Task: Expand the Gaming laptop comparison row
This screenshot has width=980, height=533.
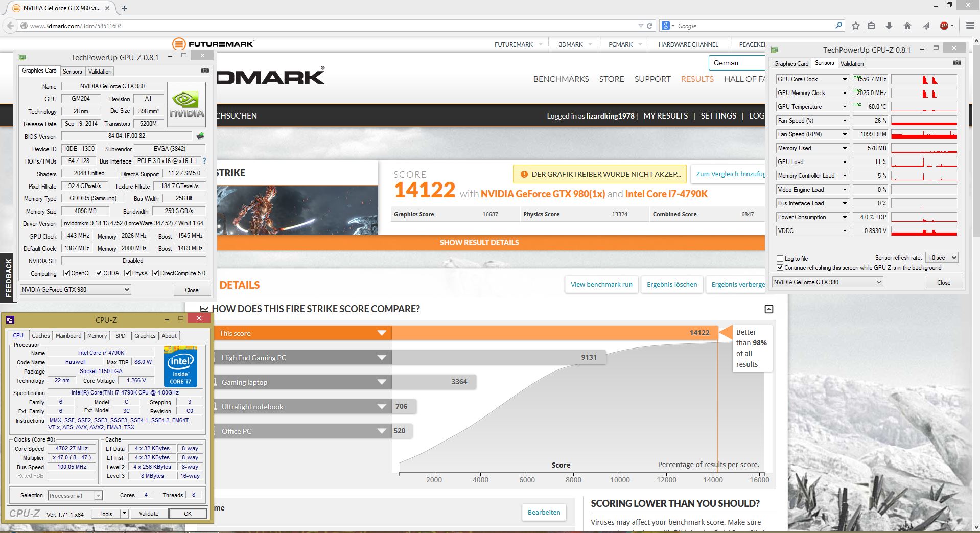Action: [x=382, y=382]
